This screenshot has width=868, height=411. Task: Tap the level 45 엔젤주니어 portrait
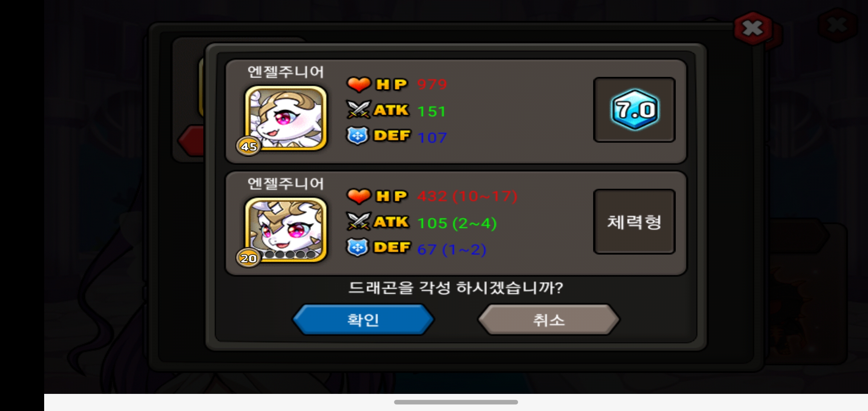[286, 118]
